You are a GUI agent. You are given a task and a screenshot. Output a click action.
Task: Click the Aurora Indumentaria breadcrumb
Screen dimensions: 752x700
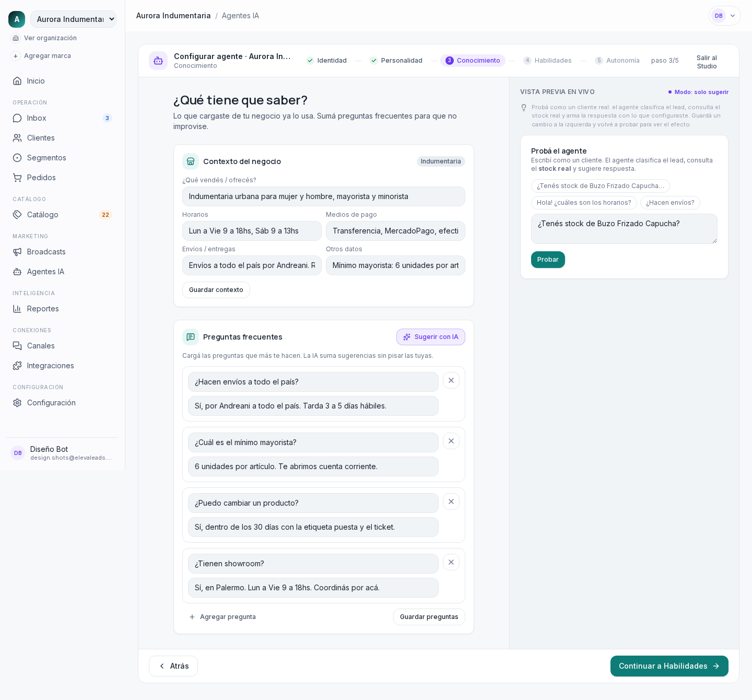tap(173, 16)
